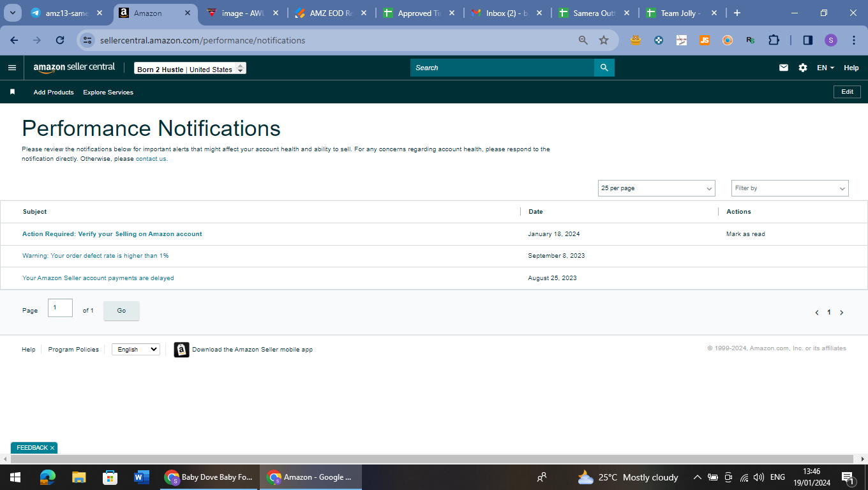
Task: Open the Chrome tab search chevron
Action: pos(12,13)
